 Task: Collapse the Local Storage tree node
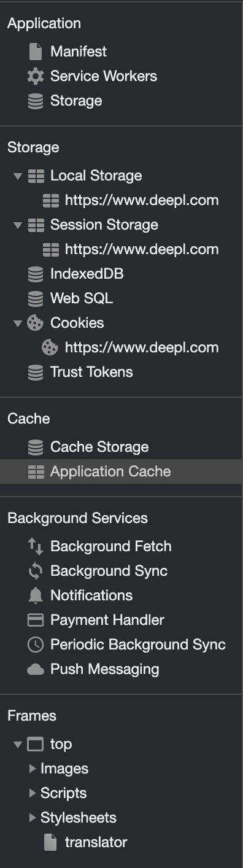(17, 176)
